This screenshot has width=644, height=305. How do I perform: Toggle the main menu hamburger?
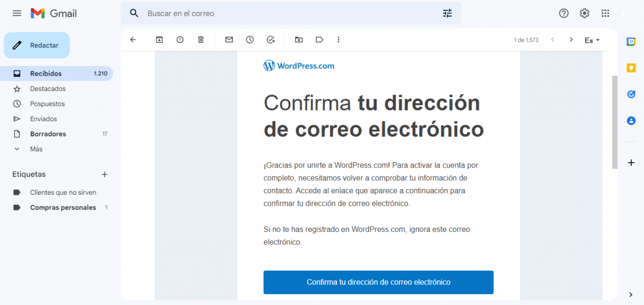[x=17, y=13]
